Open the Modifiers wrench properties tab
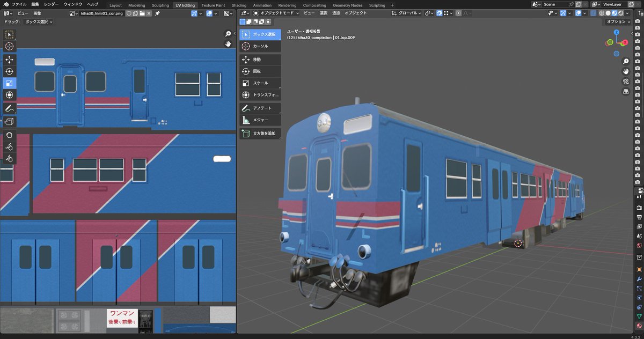Image resolution: width=644 pixels, height=339 pixels. 639,279
